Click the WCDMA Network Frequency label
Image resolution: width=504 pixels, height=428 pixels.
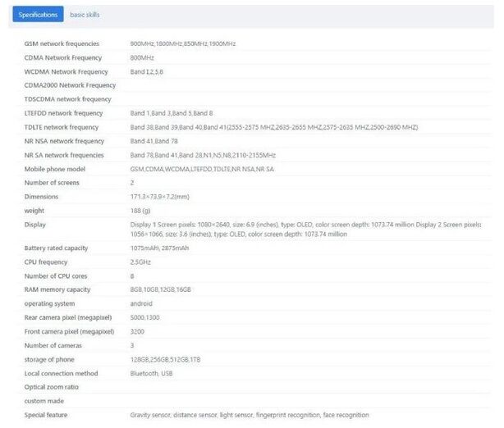pos(66,71)
